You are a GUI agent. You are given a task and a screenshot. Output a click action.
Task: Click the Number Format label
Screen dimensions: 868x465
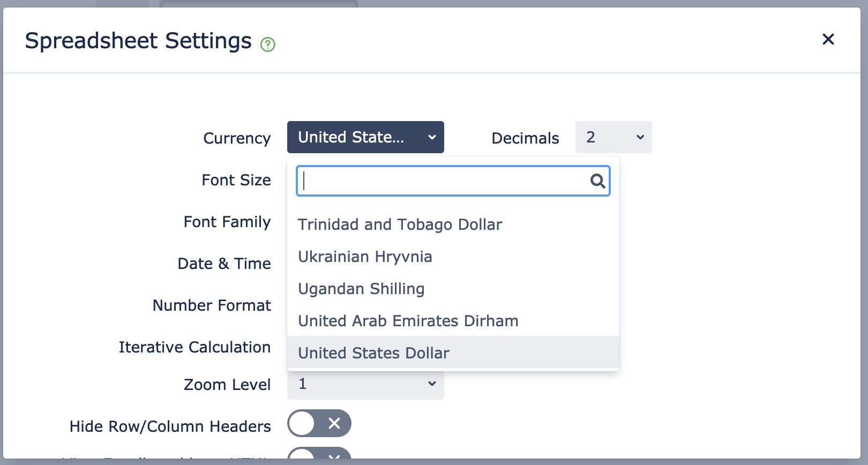(x=212, y=305)
